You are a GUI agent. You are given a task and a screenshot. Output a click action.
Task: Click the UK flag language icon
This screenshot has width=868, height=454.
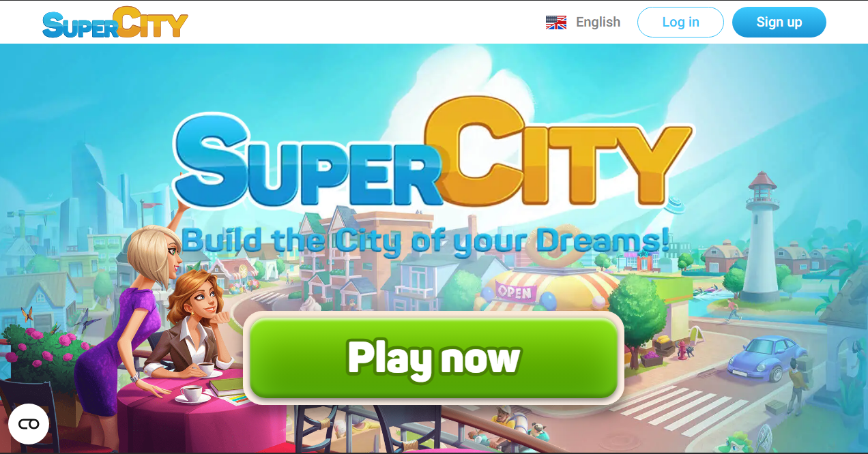[x=556, y=22]
